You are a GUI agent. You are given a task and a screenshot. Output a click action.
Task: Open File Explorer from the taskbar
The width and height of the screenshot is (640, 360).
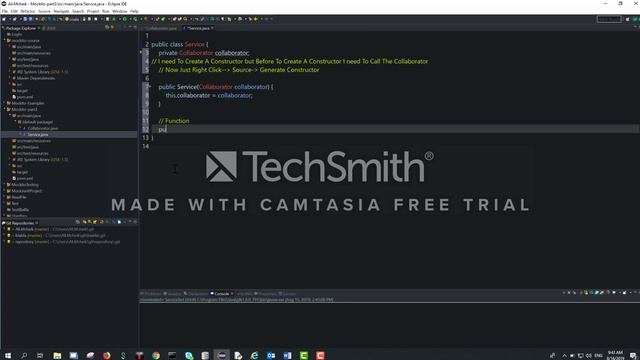[x=57, y=356]
